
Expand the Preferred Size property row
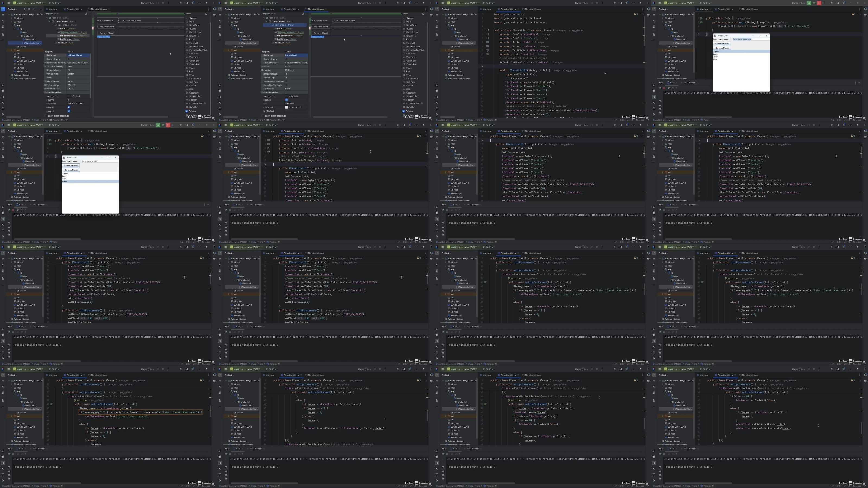click(x=45, y=85)
